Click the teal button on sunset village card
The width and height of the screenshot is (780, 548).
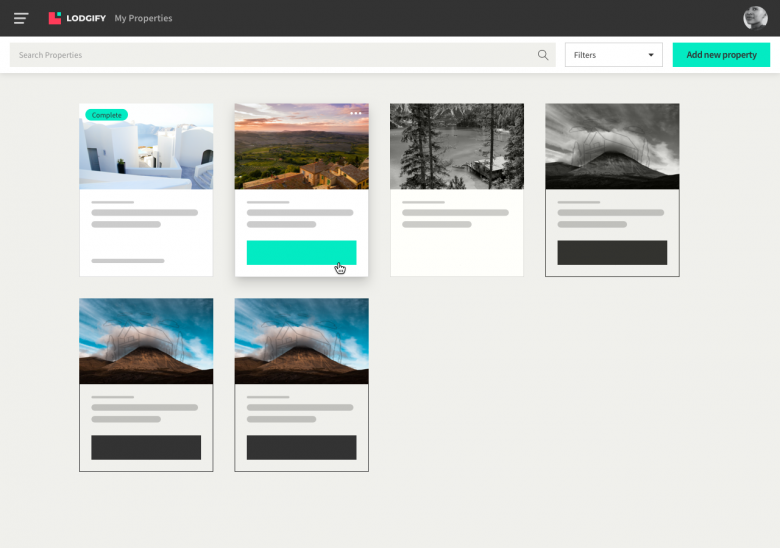(301, 253)
